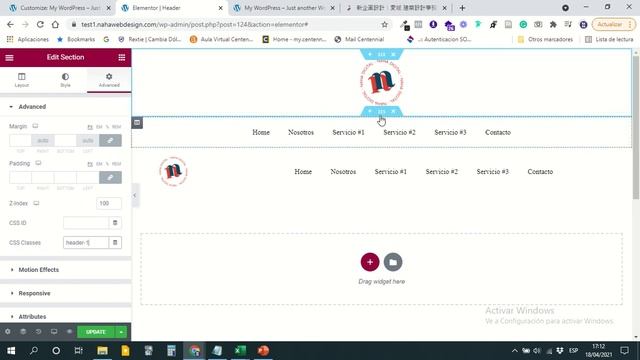Open template library folder button
This screenshot has height=360, width=640.
[393, 262]
